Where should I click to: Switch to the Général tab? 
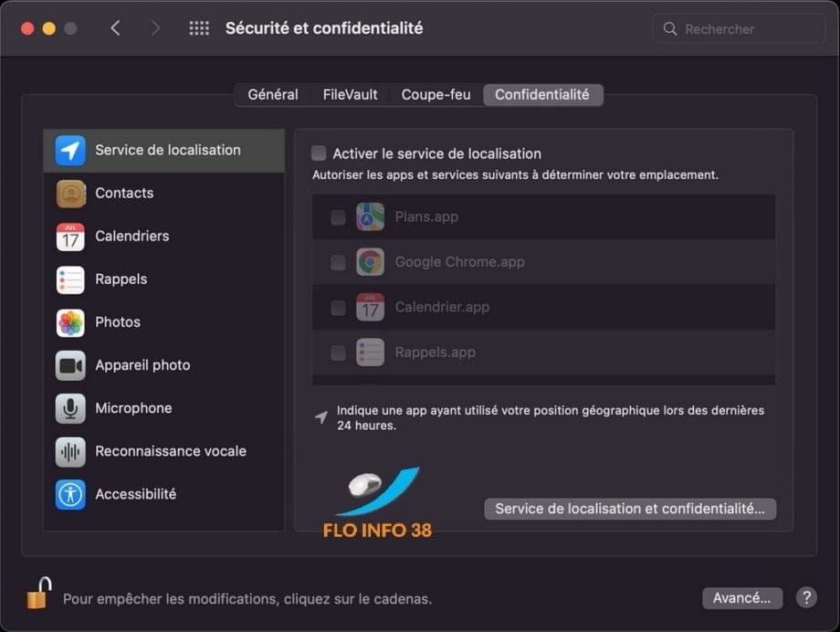pos(273,95)
